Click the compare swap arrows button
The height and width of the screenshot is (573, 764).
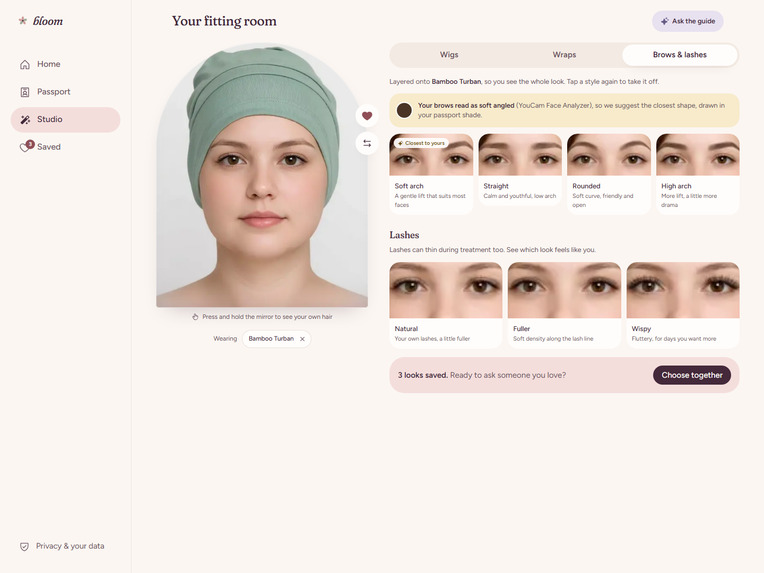(x=367, y=143)
